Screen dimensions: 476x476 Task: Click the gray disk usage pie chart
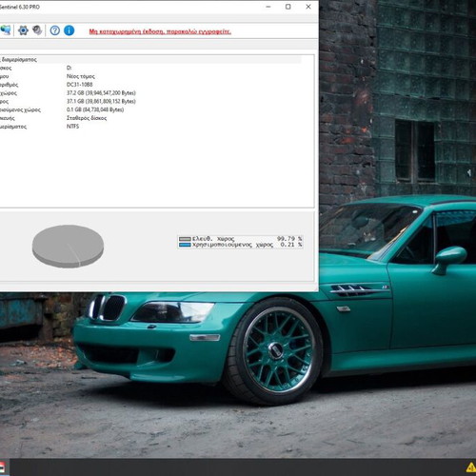pos(68,247)
